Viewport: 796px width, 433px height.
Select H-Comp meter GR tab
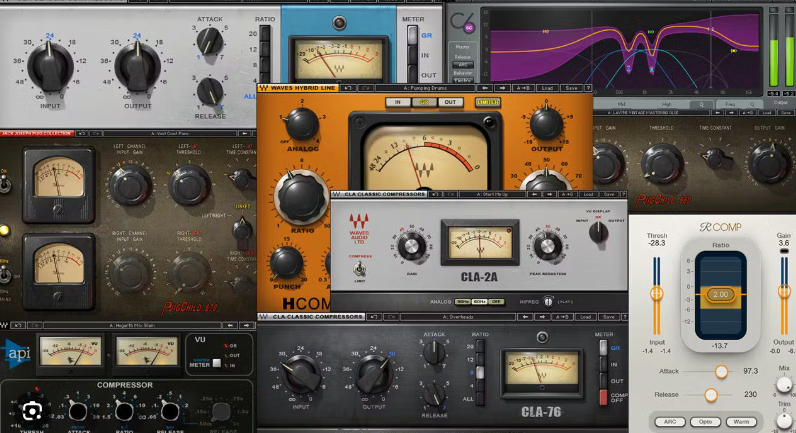click(x=424, y=103)
